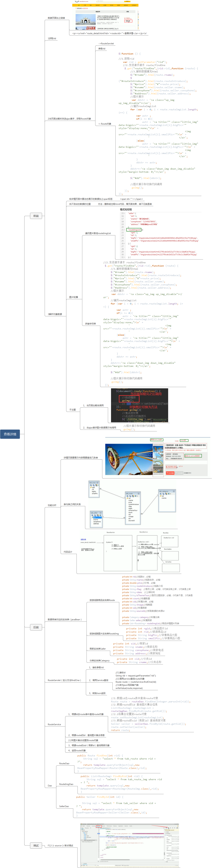Image resolution: width=212 pixels, height=868 pixels.
Task: Click node 1、接收参数rid
Action: [x=96, y=667]
